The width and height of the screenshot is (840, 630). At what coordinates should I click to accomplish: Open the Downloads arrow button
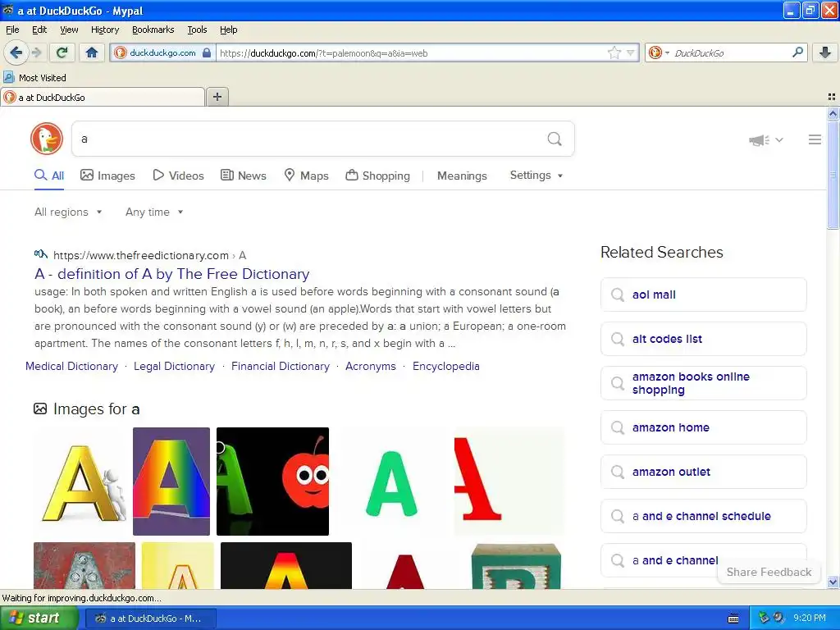pos(825,52)
